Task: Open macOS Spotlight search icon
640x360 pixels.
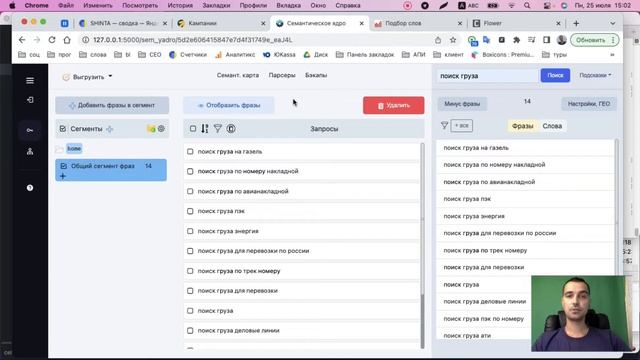Action: (x=527, y=6)
